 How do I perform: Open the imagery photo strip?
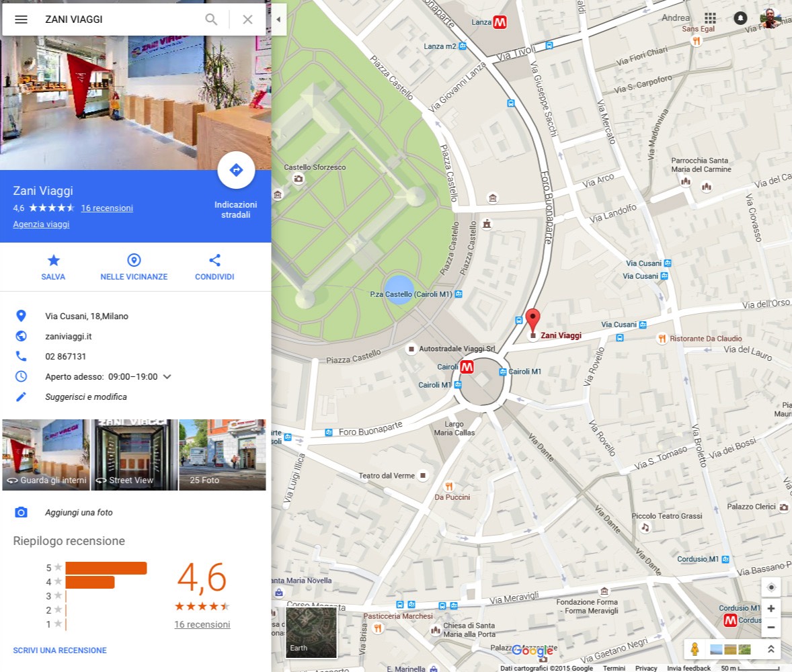coord(730,649)
